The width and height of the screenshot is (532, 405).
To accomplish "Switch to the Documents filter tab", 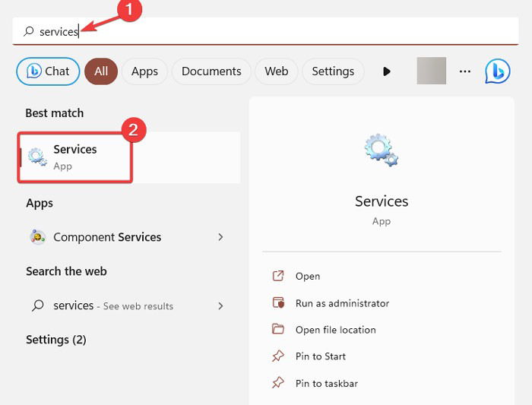I will (211, 71).
